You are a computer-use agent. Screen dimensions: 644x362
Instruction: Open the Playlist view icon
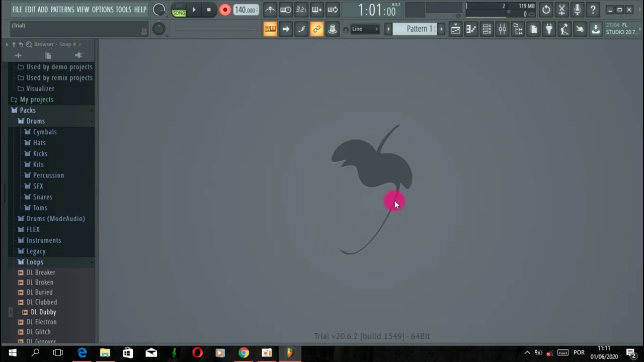[455, 29]
